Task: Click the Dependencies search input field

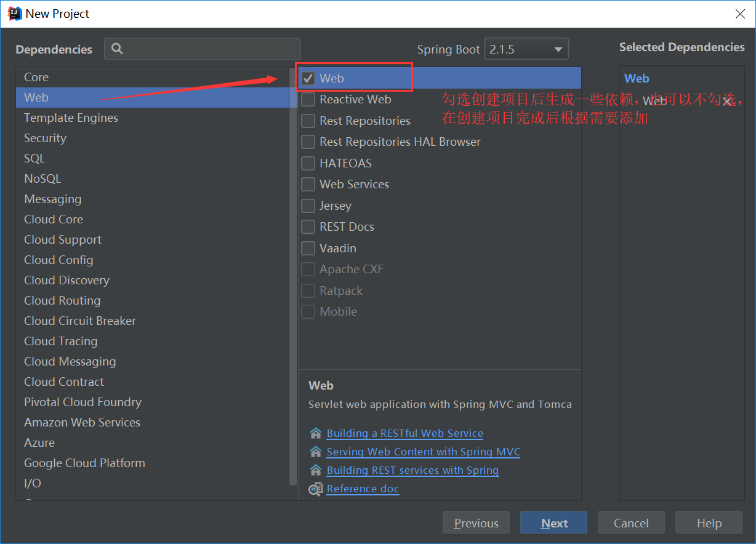Action: (x=203, y=49)
